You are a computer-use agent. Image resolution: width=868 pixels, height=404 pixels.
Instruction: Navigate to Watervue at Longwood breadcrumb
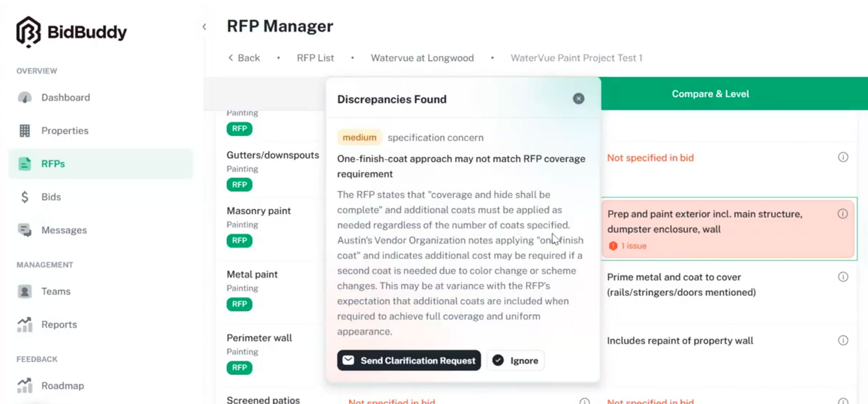click(x=422, y=58)
